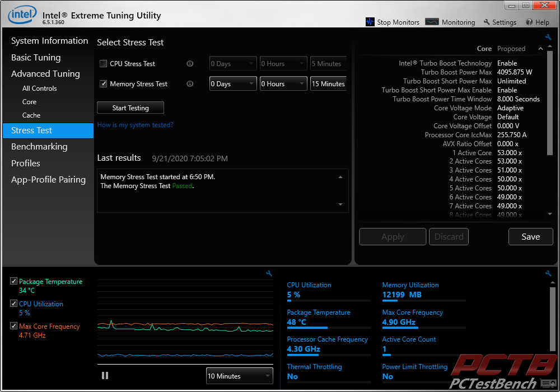Uncheck the Memory Stress Test checkbox
The height and width of the screenshot is (392, 560).
click(103, 83)
